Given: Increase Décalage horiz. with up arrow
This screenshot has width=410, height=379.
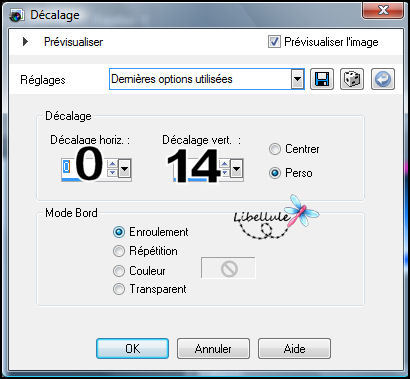Looking at the screenshot, I should [x=112, y=163].
